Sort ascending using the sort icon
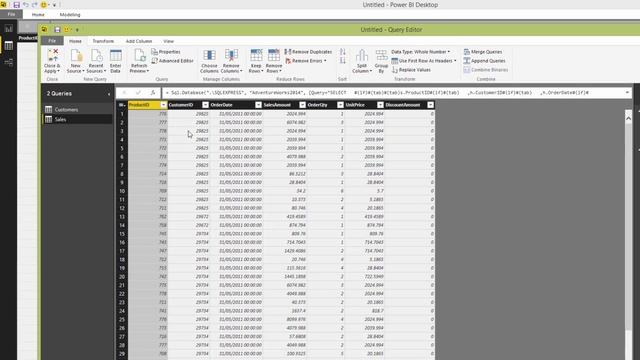Screen dimensions: 640x360 [342, 52]
